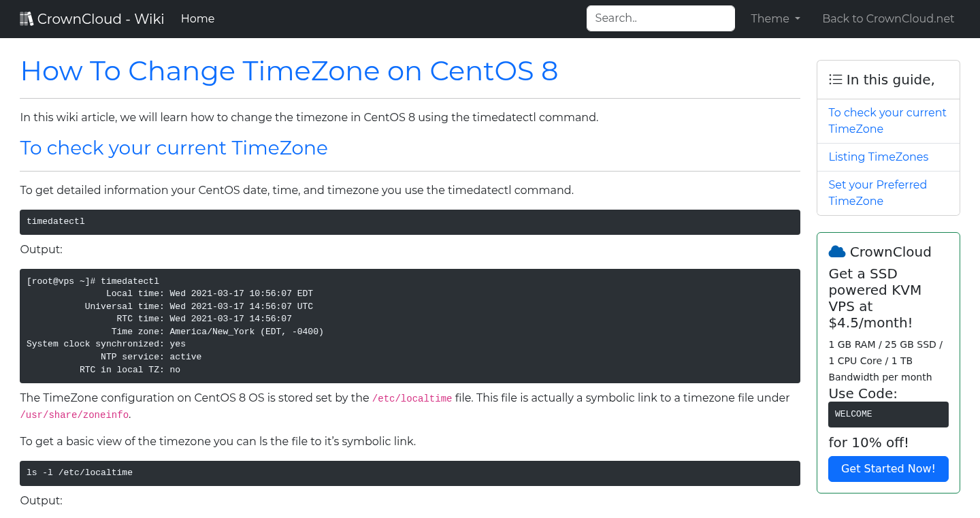The width and height of the screenshot is (980, 518).
Task: Click the 'Get Started Now!' button
Action: point(888,468)
